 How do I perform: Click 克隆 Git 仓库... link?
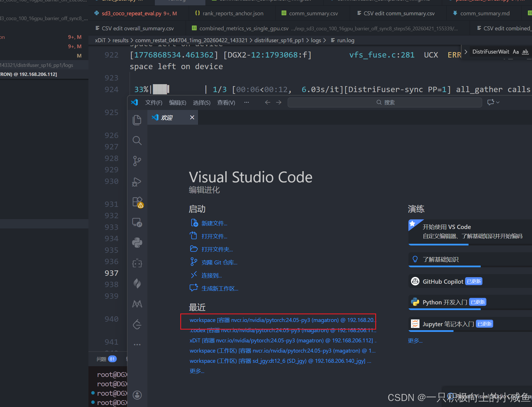(x=219, y=262)
